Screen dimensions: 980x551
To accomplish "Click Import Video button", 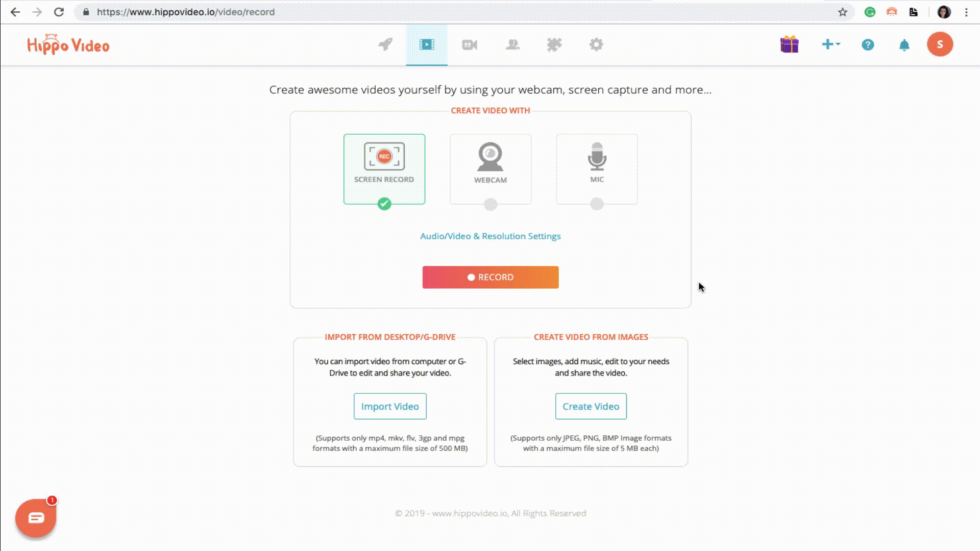I will [x=390, y=406].
